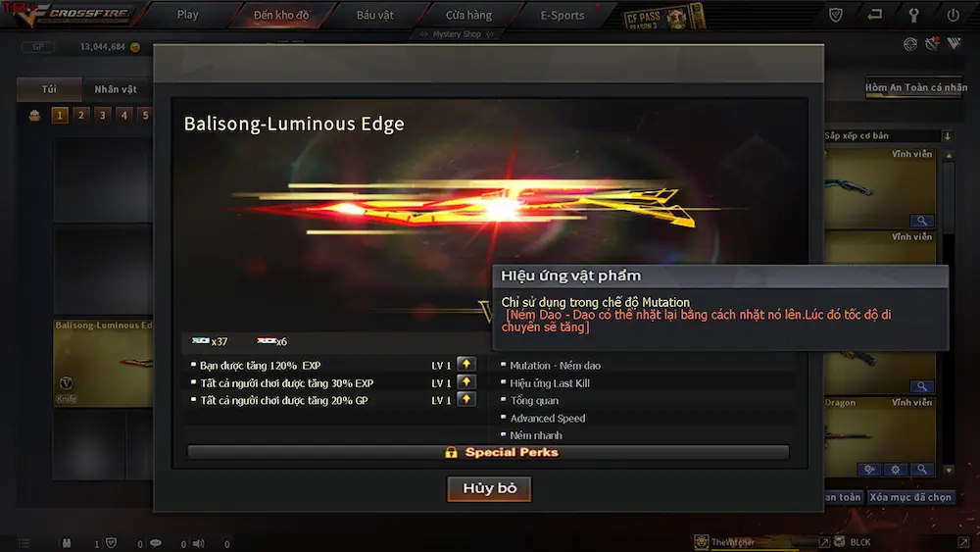Click the shield icon in top bar
This screenshot has height=552, width=980.
pos(836,15)
